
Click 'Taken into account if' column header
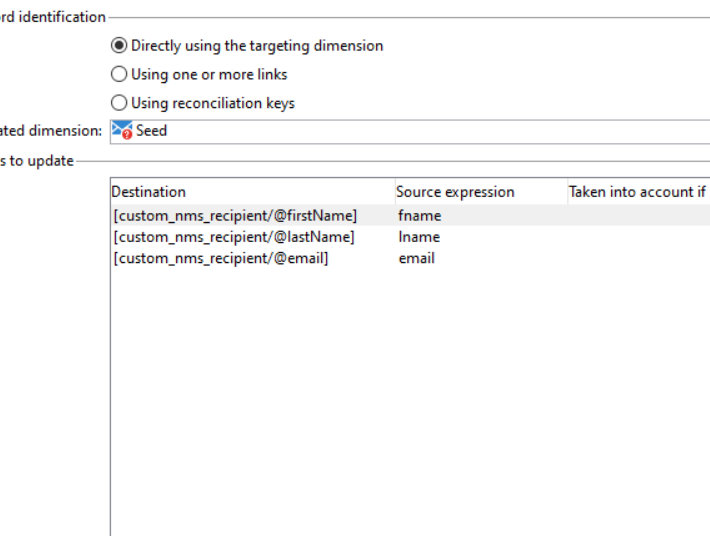tap(637, 192)
